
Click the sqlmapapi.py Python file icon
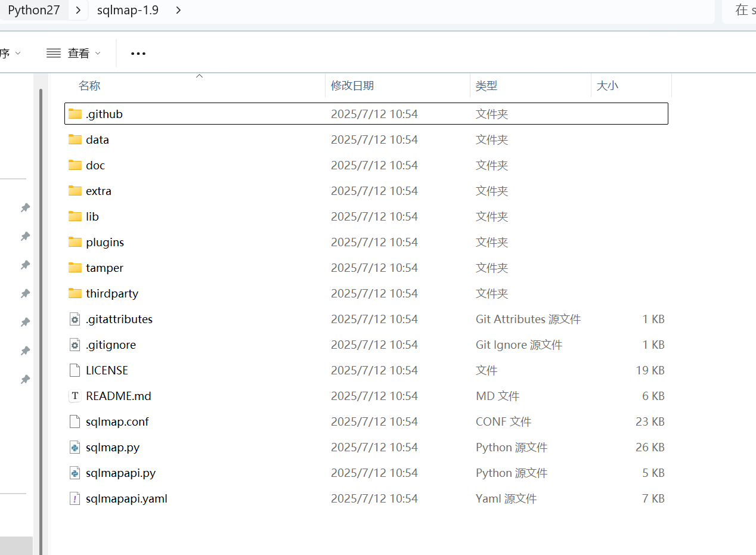(75, 473)
